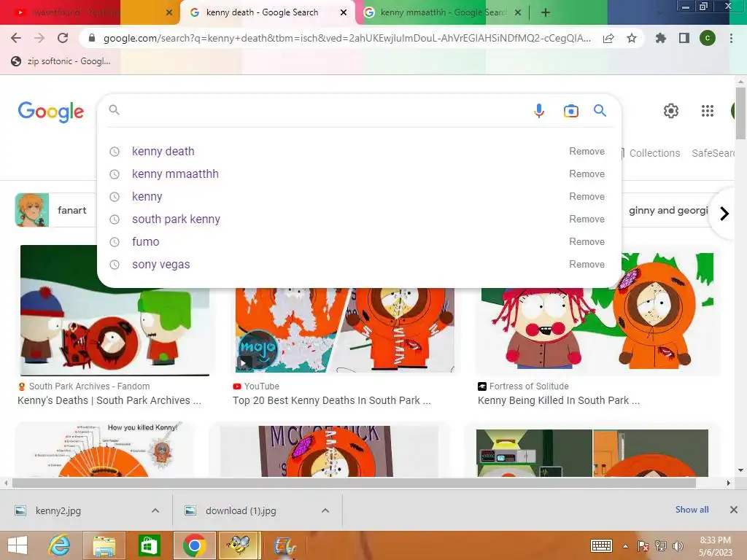Click Chrome icon in taskbar
Image resolution: width=747 pixels, height=560 pixels.
(194, 545)
